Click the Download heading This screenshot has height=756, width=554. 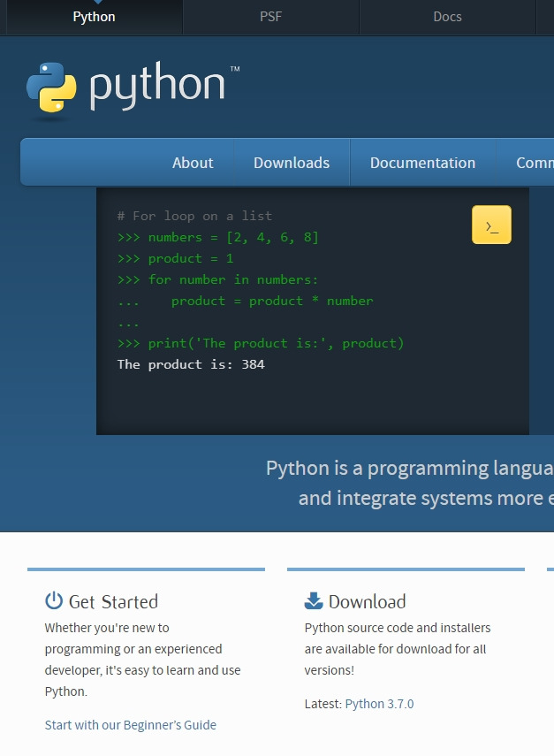(367, 602)
